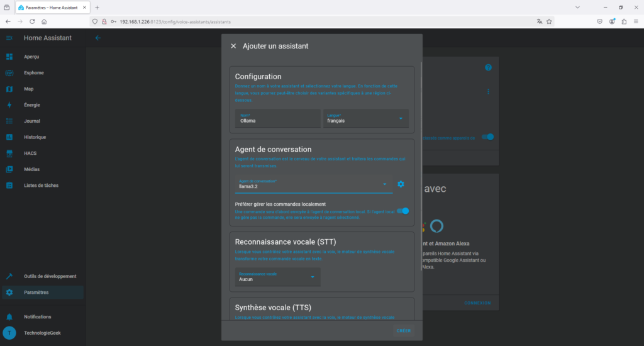Open conversation agent settings gear

point(401,184)
